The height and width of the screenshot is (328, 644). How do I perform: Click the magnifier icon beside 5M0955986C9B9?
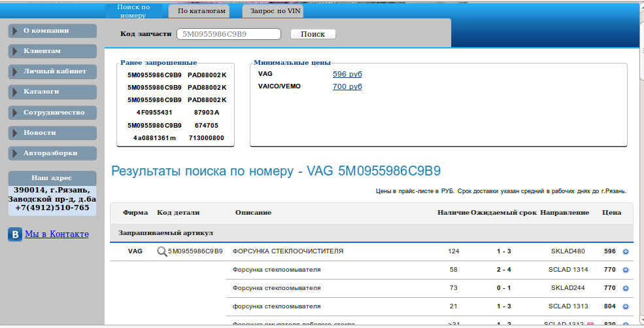(162, 251)
